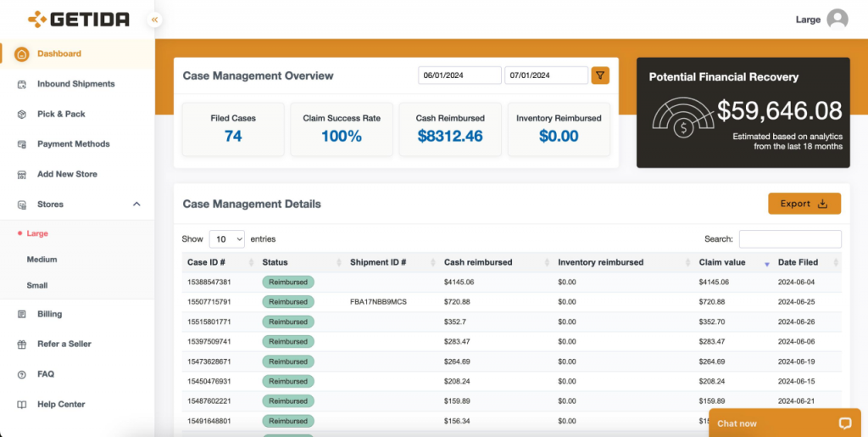Click the Payment Methods icon
The width and height of the screenshot is (868, 437).
(21, 144)
